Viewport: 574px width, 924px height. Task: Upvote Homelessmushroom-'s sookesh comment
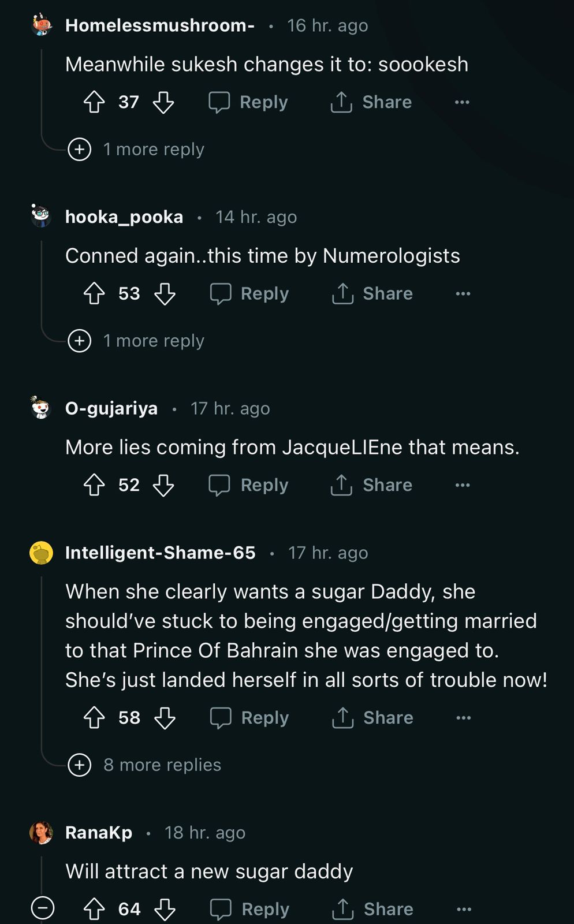[94, 102]
